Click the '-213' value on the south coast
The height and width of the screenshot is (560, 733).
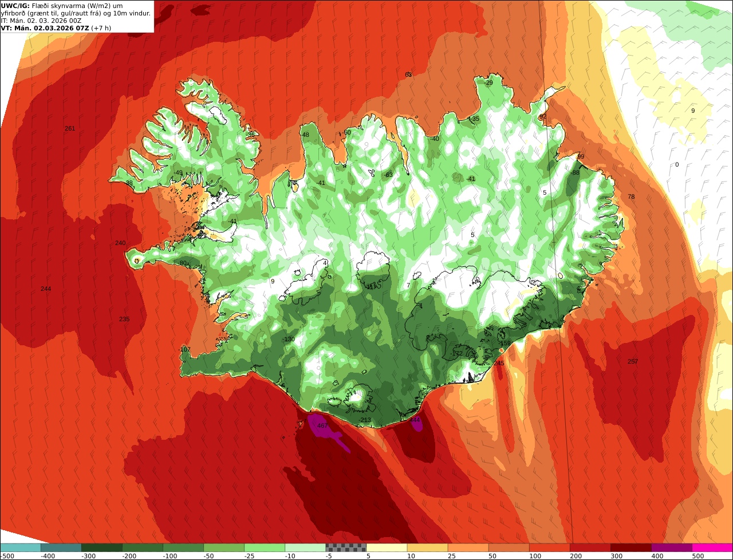coord(365,420)
